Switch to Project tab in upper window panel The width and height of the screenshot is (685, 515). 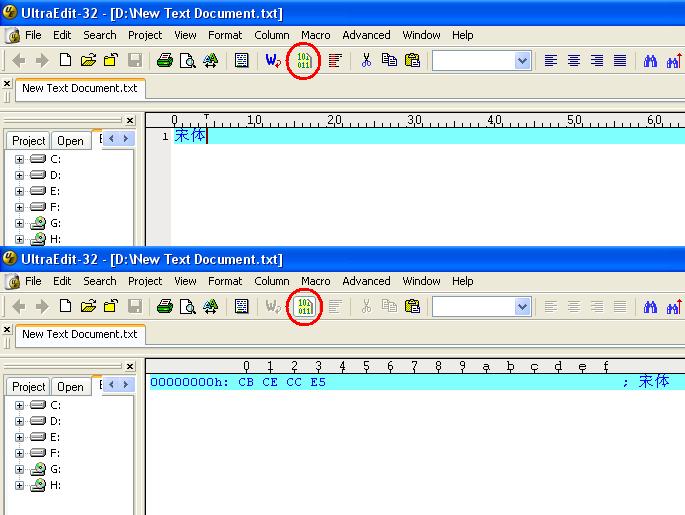tap(28, 141)
